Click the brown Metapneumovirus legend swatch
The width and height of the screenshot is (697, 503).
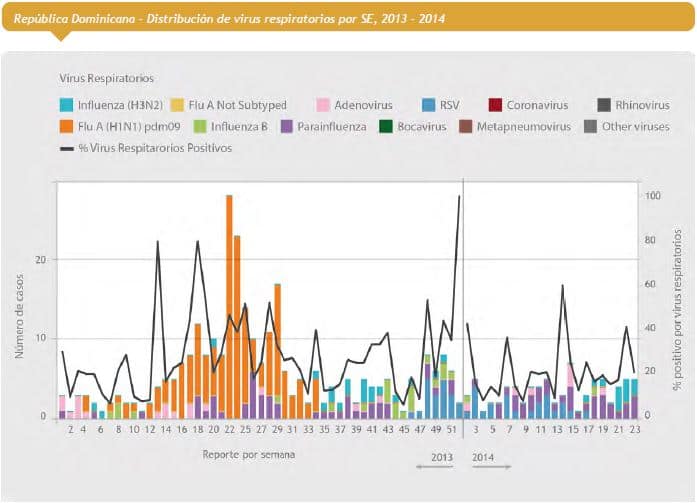coord(466,127)
